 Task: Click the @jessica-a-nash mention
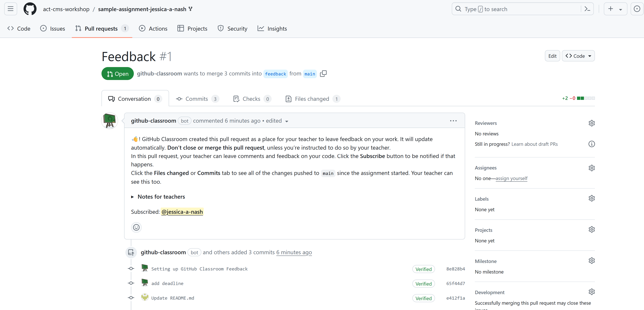point(182,212)
